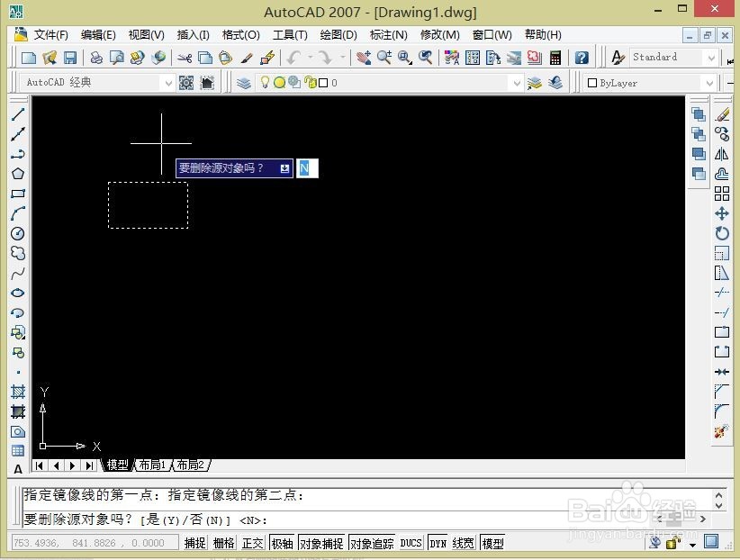Select the Move modify tool
Image resolution: width=740 pixels, height=560 pixels.
[x=722, y=213]
